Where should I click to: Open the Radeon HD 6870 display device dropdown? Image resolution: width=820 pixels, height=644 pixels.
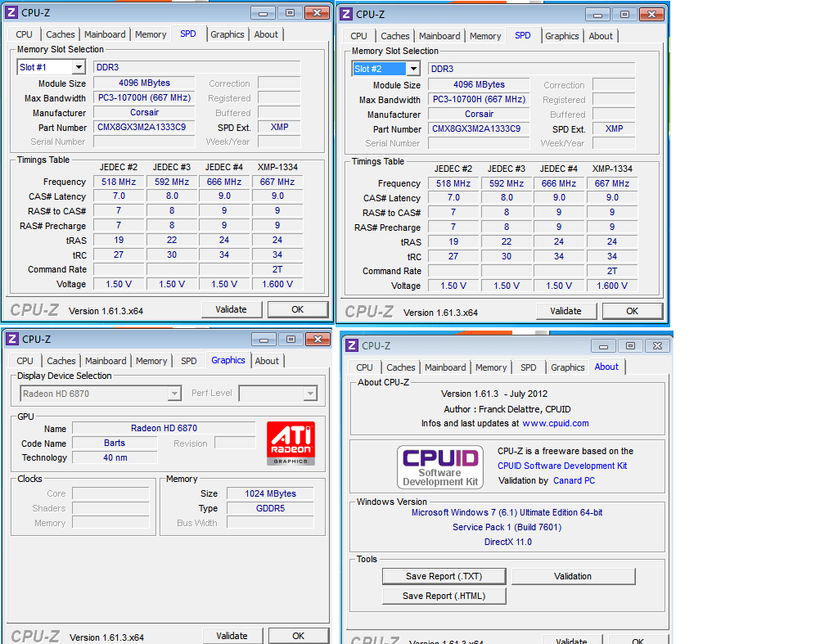(174, 393)
